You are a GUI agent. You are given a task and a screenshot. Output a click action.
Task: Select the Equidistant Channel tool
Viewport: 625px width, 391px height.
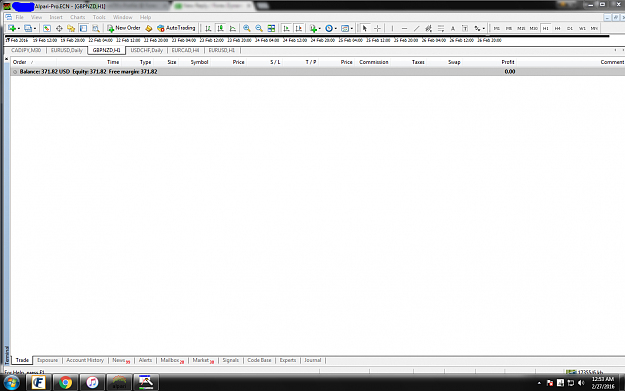428,28
